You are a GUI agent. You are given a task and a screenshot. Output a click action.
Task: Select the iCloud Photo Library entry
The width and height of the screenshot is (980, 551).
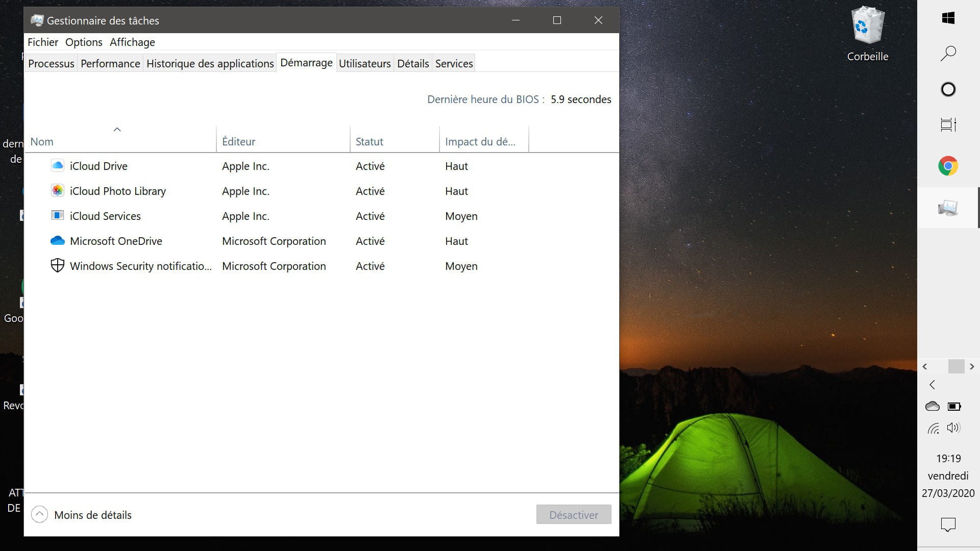(x=118, y=191)
